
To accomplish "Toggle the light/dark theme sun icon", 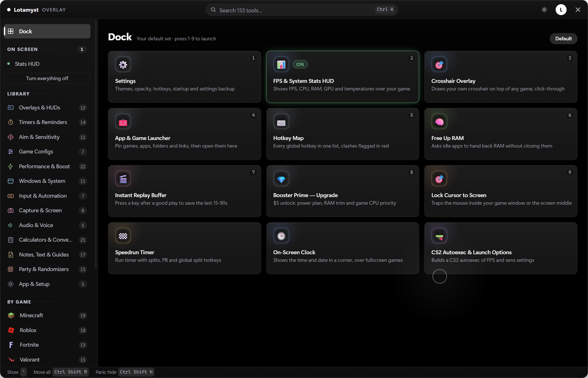I will [x=544, y=10].
